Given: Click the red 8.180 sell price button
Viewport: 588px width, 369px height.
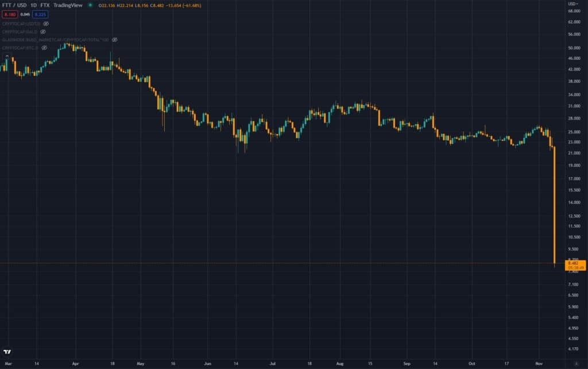Looking at the screenshot, I should 10,14.
